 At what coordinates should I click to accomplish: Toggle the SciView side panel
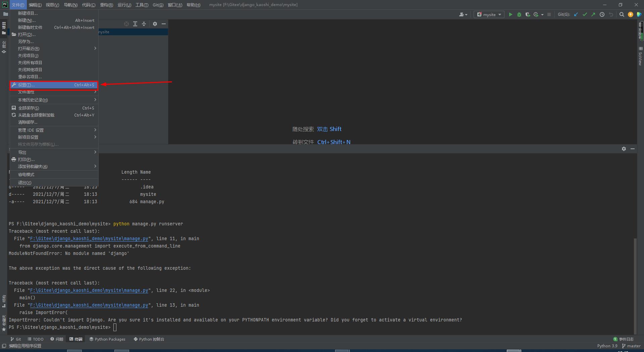640,56
